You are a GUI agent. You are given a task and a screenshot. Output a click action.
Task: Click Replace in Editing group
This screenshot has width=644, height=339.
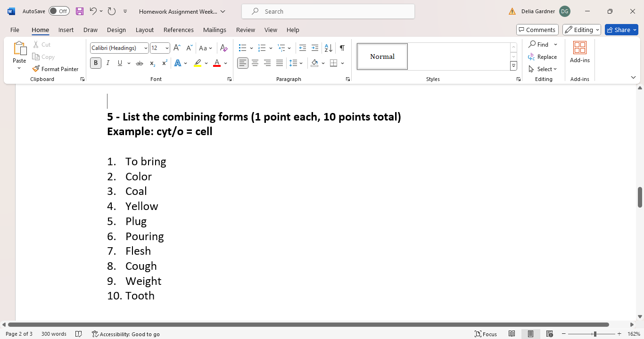click(x=543, y=56)
